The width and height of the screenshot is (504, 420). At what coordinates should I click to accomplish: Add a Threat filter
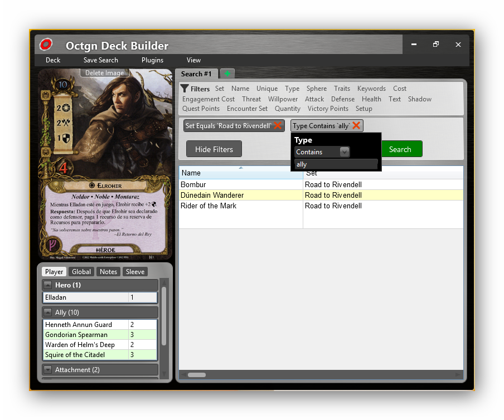[x=251, y=99]
